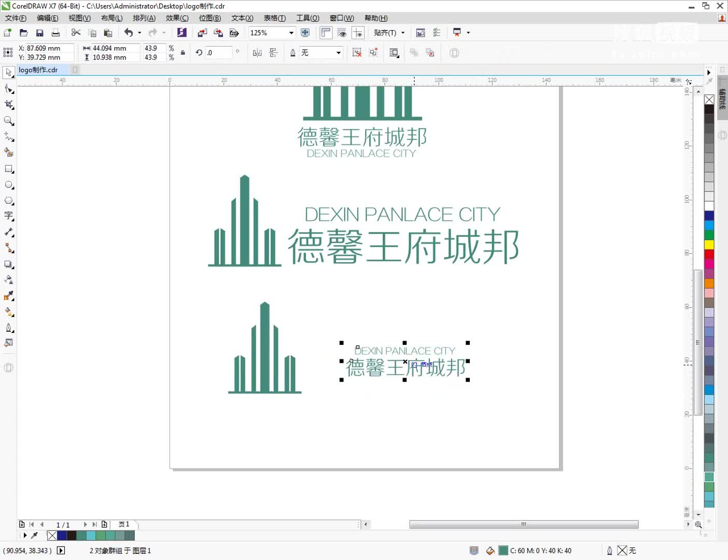Select the Color eyedropper tool
The width and height of the screenshot is (728, 560).
8,296
